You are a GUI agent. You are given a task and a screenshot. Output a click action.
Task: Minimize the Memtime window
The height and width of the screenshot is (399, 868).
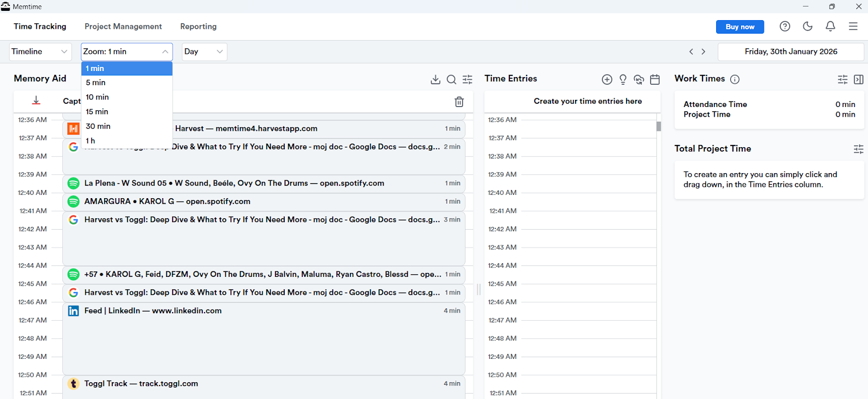pos(806,7)
